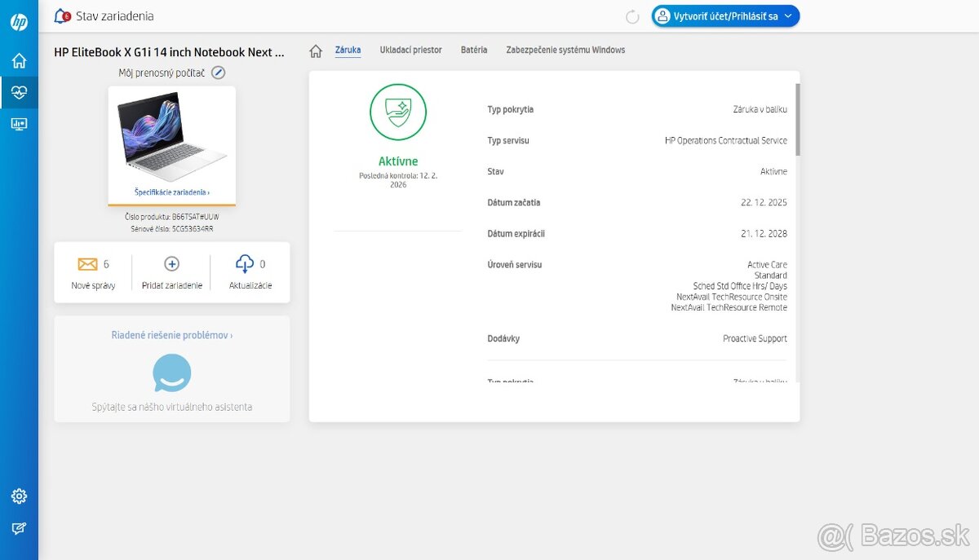This screenshot has width=979, height=560.
Task: Switch to Batéria tab
Action: 474,50
